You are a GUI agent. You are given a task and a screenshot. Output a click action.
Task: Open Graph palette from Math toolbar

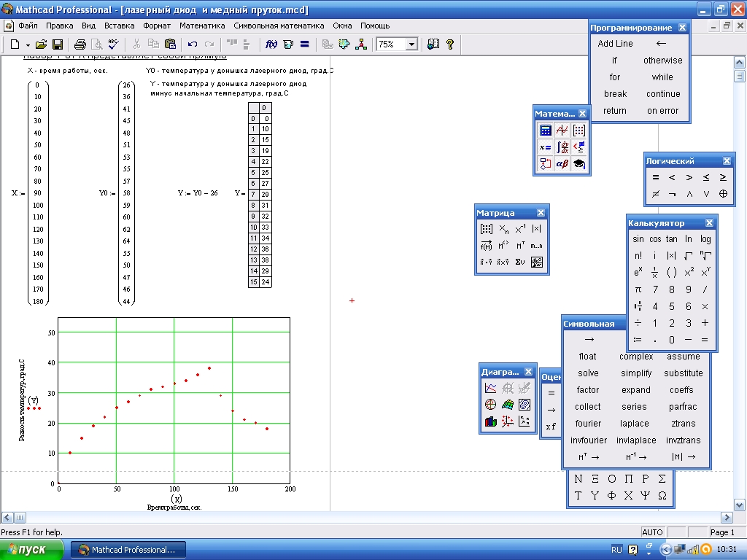(562, 130)
